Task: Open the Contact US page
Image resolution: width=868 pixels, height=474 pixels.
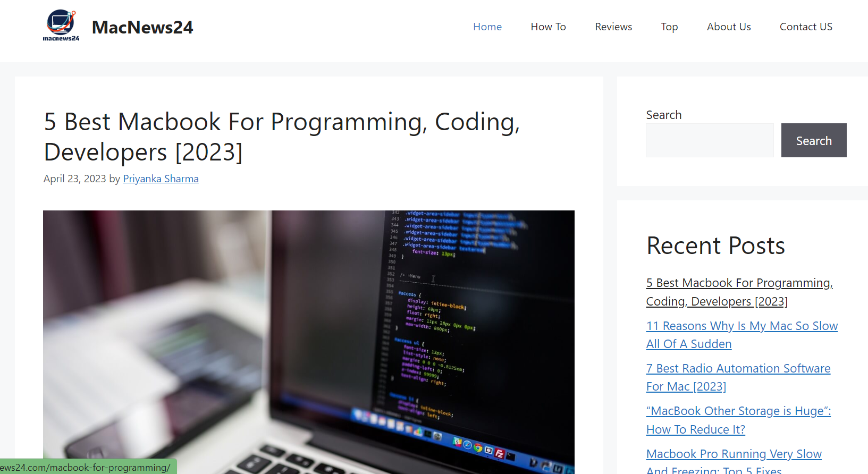Action: click(x=806, y=27)
